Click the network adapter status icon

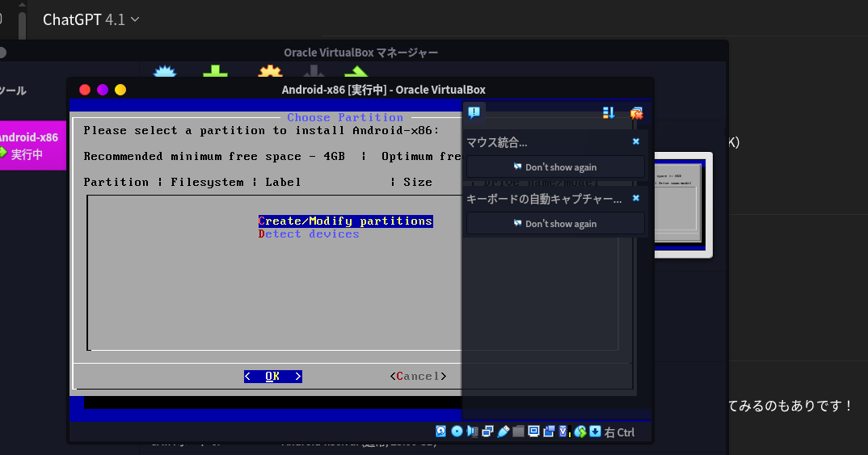click(487, 432)
